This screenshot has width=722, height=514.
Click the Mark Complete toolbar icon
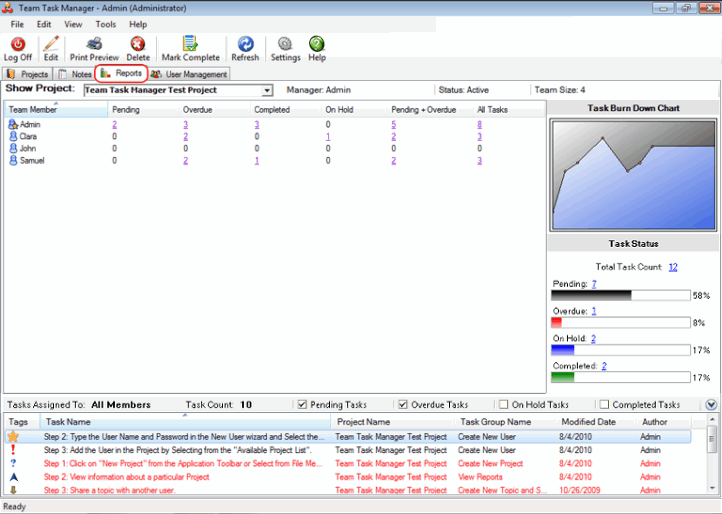coord(190,45)
